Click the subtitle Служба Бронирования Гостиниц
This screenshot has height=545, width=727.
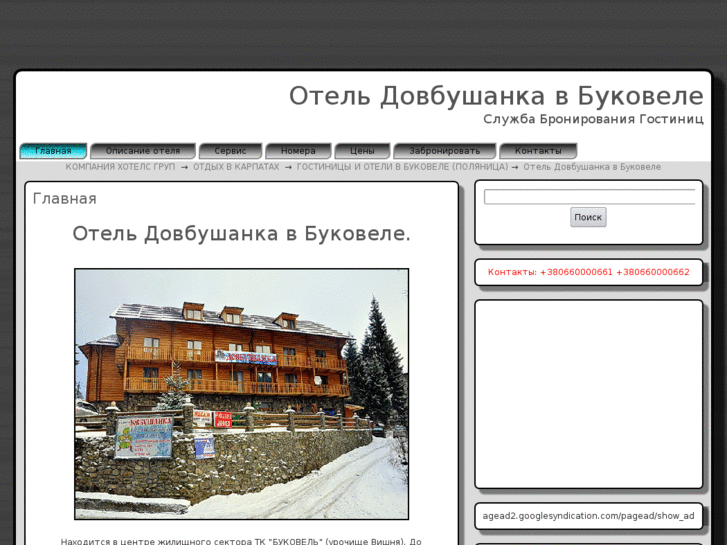(593, 119)
